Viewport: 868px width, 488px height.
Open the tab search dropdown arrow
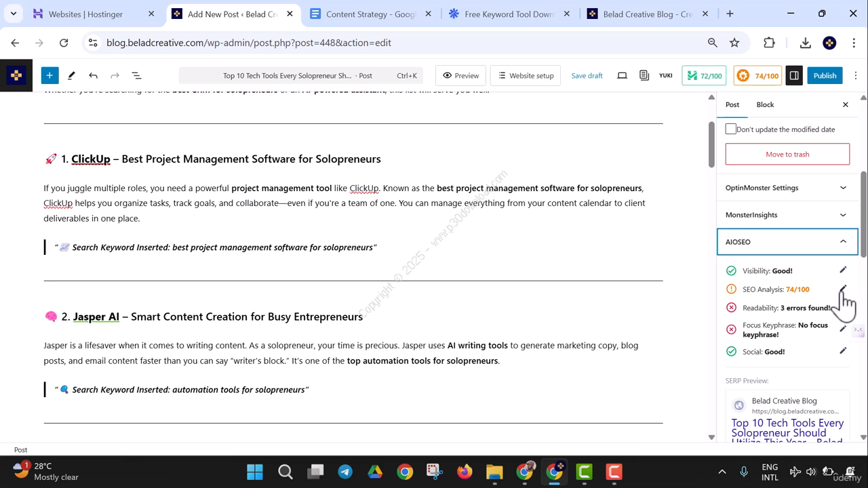click(x=14, y=14)
